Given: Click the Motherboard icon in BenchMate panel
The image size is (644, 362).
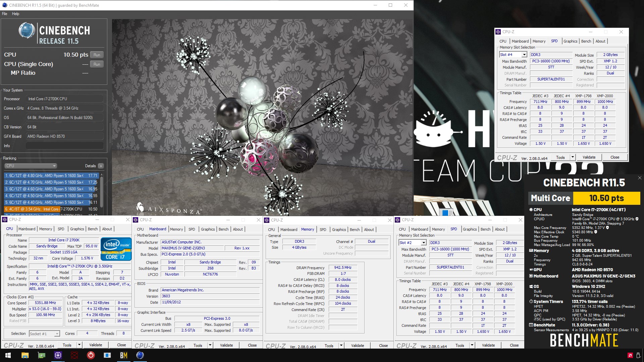Looking at the screenshot, I should pos(531,276).
